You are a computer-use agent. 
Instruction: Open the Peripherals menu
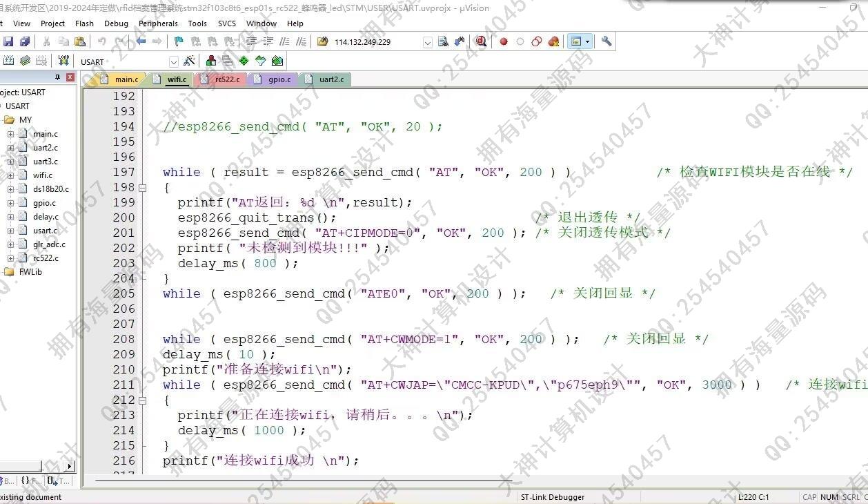pos(158,23)
